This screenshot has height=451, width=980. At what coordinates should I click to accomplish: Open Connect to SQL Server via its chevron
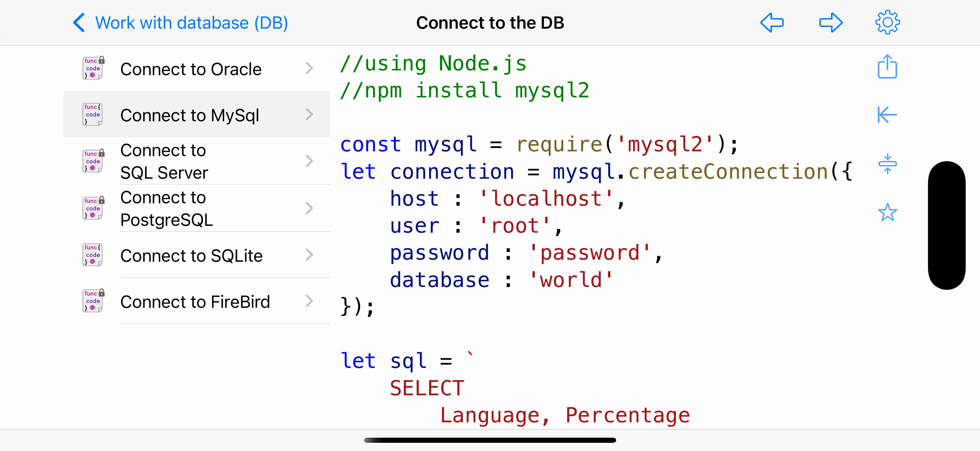tap(309, 161)
